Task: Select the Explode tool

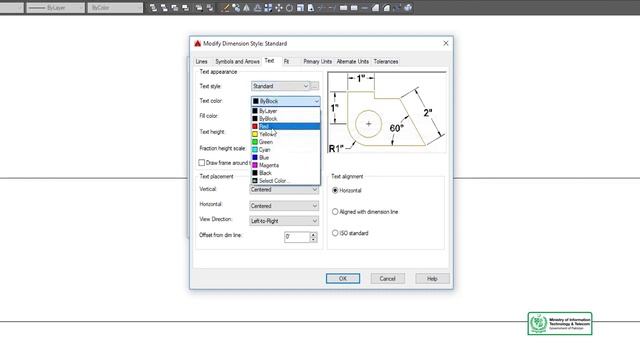Action: [408, 8]
